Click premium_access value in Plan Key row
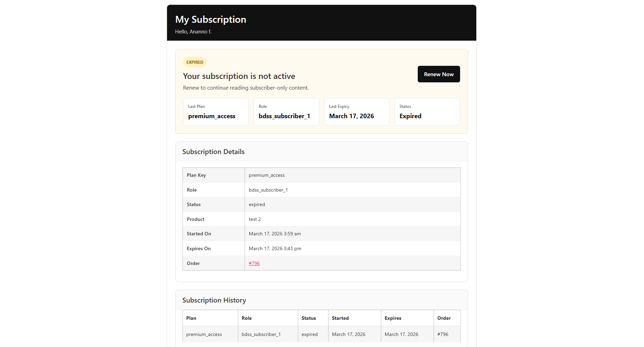 [267, 175]
